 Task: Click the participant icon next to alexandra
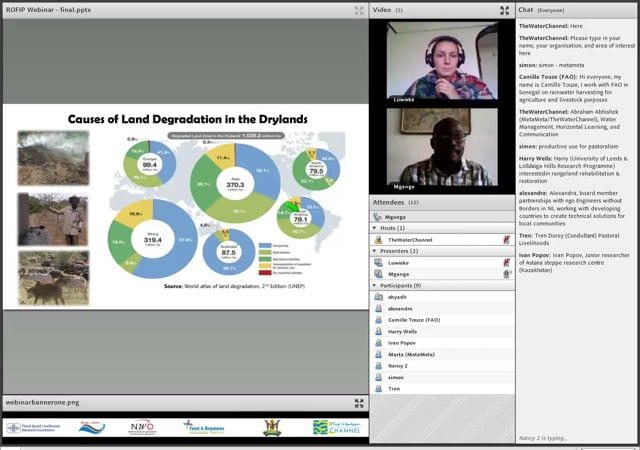point(378,308)
